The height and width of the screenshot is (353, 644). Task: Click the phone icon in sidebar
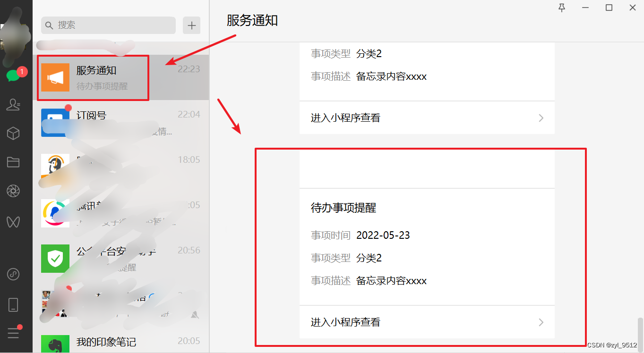[13, 304]
